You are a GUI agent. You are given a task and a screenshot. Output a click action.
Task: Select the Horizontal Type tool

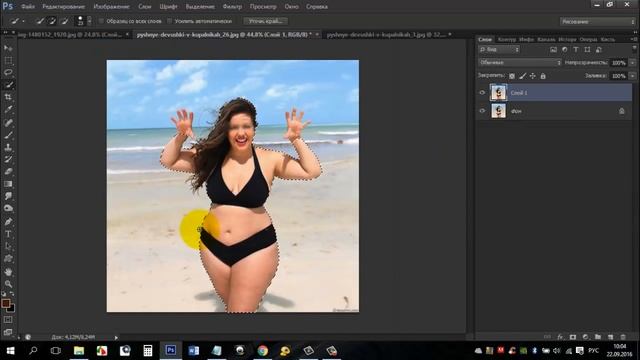pos(8,234)
